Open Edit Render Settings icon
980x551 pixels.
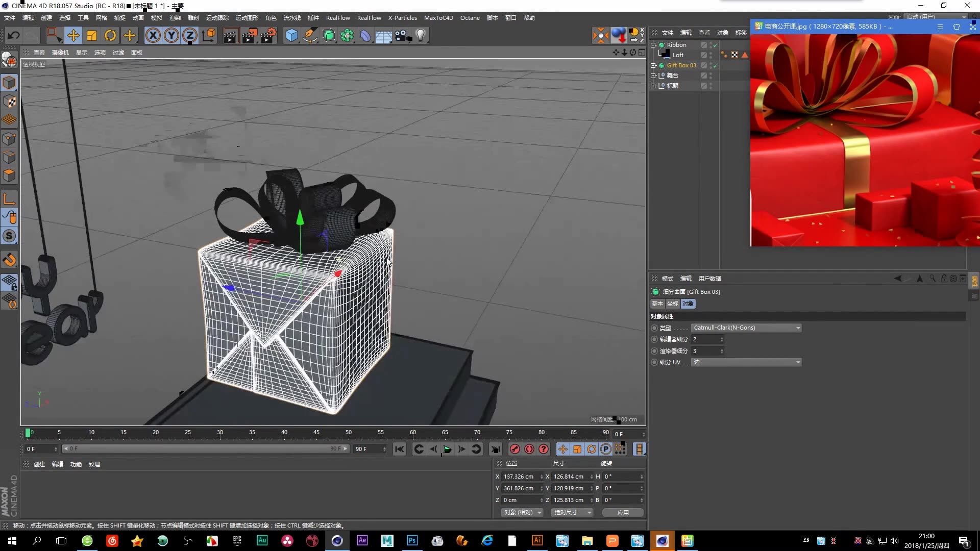268,35
